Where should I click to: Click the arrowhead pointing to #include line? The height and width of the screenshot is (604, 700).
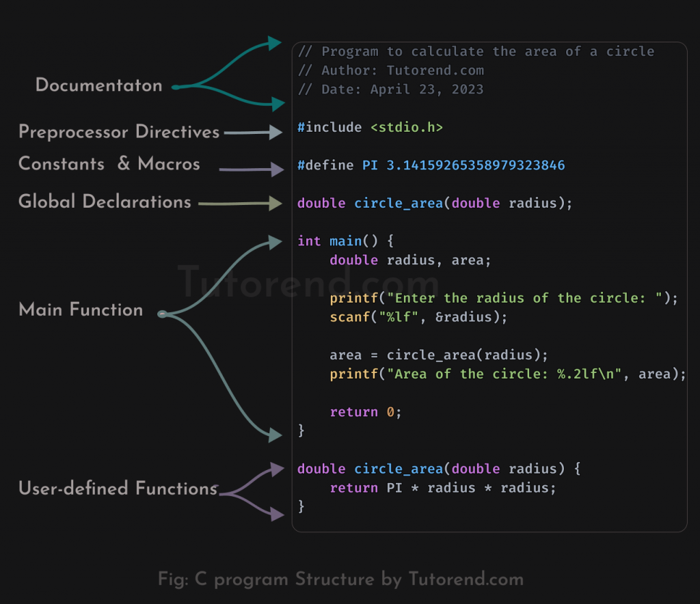pyautogui.click(x=276, y=132)
